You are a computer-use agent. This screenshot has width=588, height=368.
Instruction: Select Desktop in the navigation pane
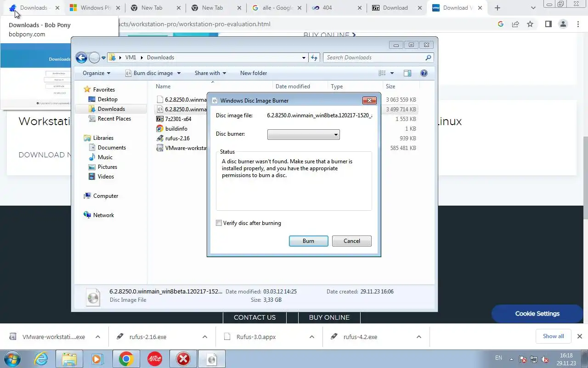click(107, 99)
